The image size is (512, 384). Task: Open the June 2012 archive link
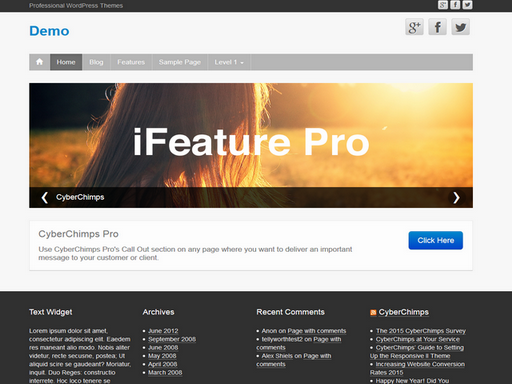[163, 331]
